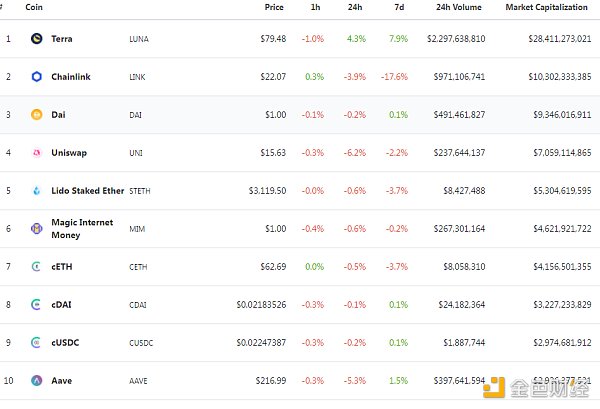
Task: Click the Lido Staked Ether icon
Action: 37,191
